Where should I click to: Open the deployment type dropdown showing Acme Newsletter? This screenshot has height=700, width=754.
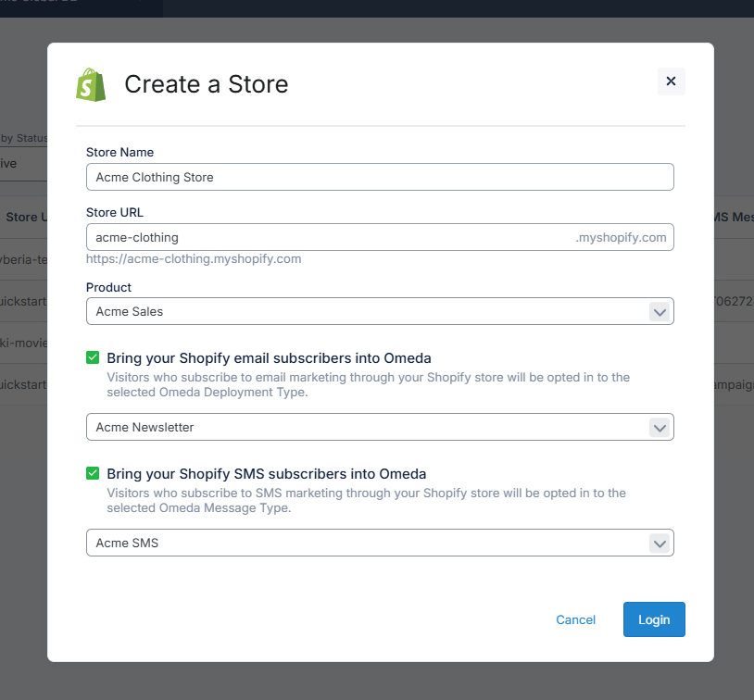[x=366, y=428]
